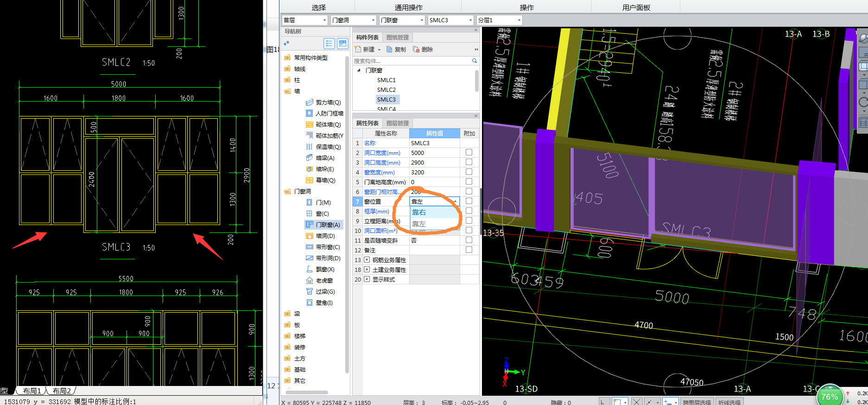
Task: Tick the 附加 checkbox for 是否随墙变斜
Action: [x=469, y=240]
